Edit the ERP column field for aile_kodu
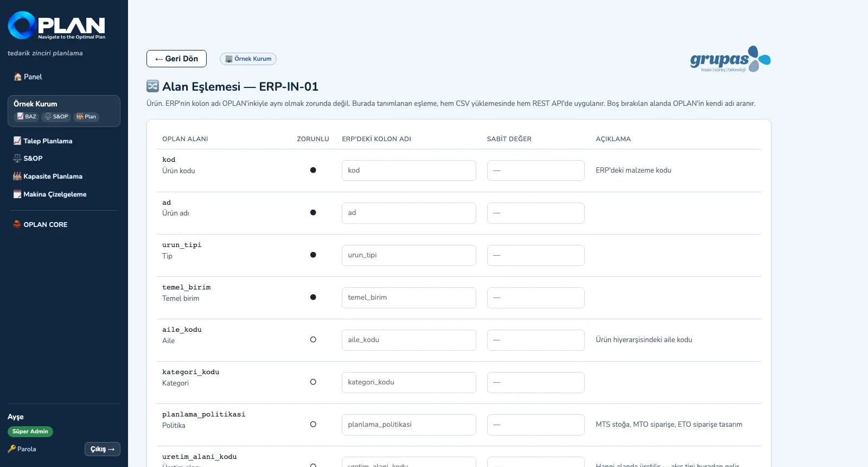Viewport: 868px width, 467px height. point(409,340)
